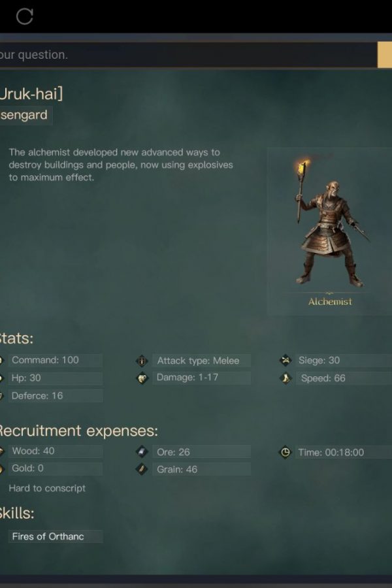Open the Fires of Orthanc skill

(56, 536)
